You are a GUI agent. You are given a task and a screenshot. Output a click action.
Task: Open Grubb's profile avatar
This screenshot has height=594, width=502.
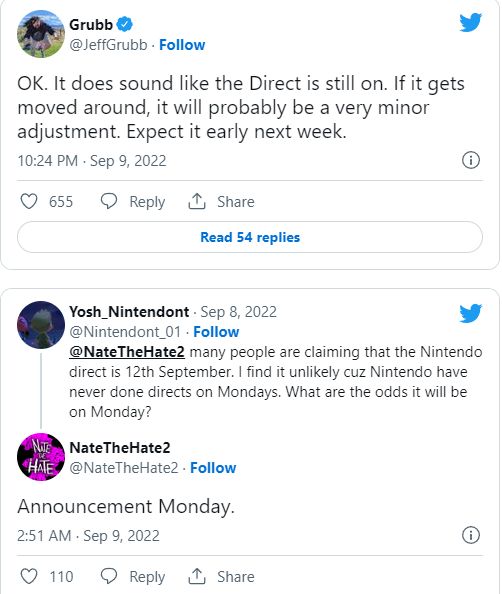pos(41,34)
